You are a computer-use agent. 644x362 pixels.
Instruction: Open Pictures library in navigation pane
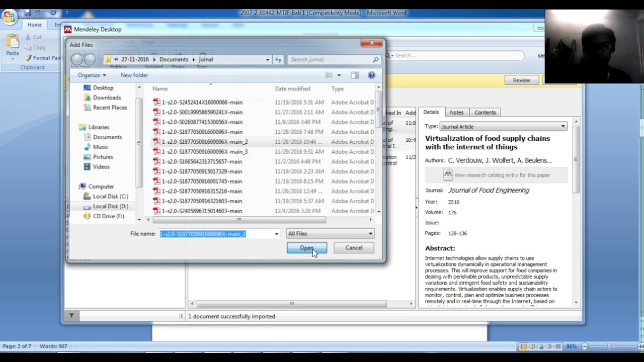pyautogui.click(x=103, y=157)
